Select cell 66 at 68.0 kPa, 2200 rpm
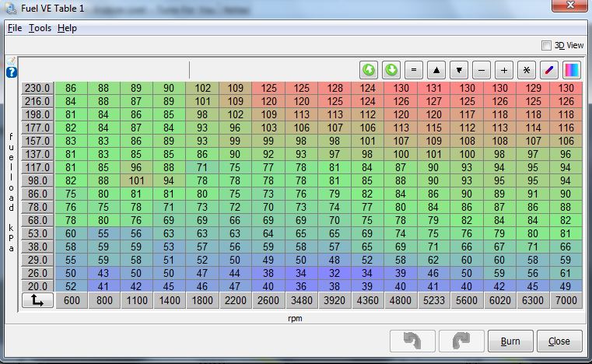The image size is (592, 364). 235,220
